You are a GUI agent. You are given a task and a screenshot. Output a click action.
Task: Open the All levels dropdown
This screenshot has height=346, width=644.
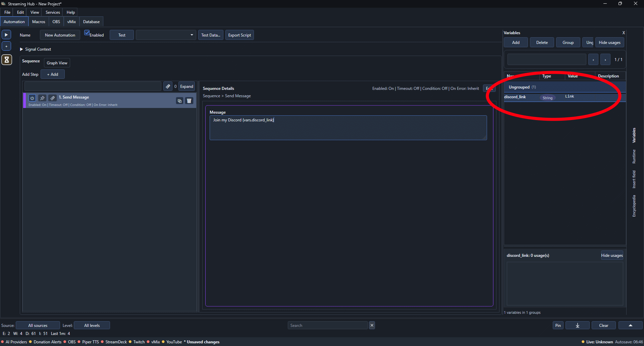point(92,325)
